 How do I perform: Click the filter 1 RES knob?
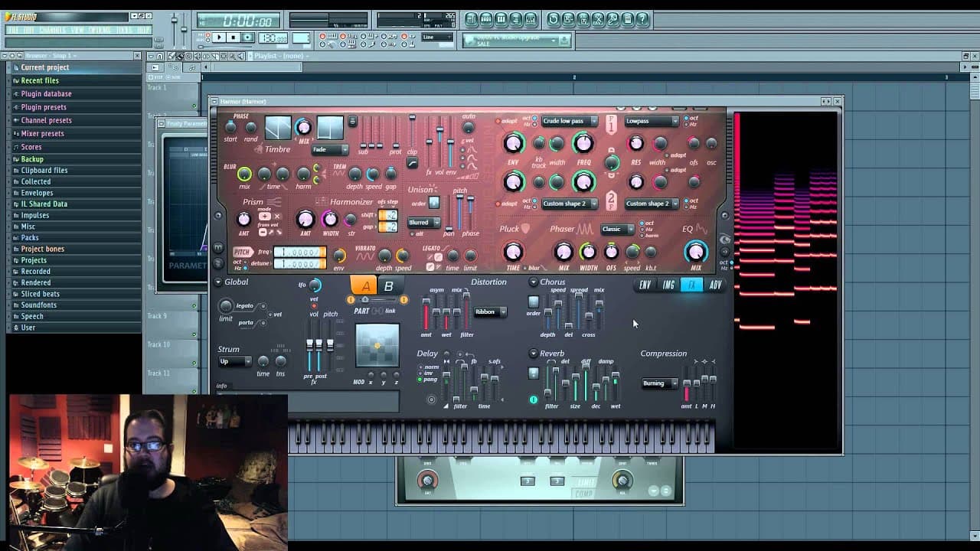pos(636,143)
